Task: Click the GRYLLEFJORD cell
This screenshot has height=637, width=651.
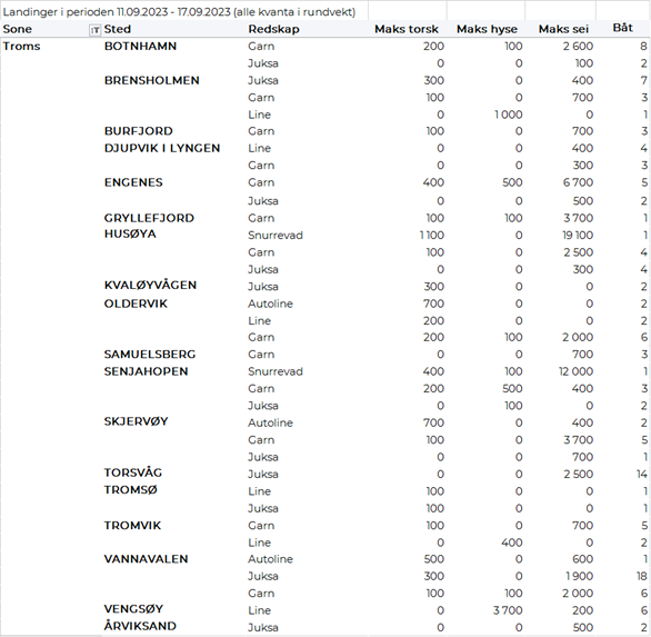Action: pos(149,217)
